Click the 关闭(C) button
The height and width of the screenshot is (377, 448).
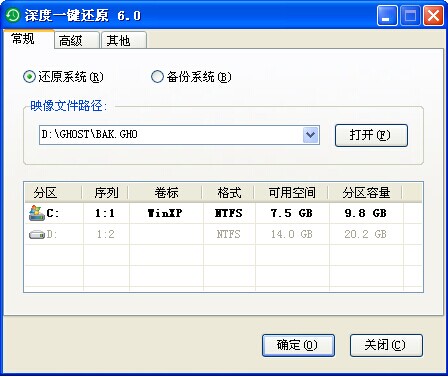coord(386,345)
